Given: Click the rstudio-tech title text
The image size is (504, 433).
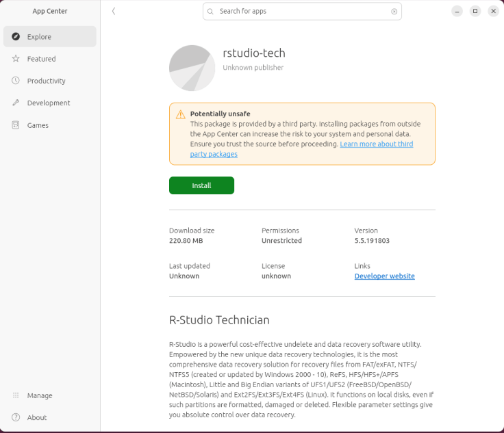Looking at the screenshot, I should click(x=254, y=53).
